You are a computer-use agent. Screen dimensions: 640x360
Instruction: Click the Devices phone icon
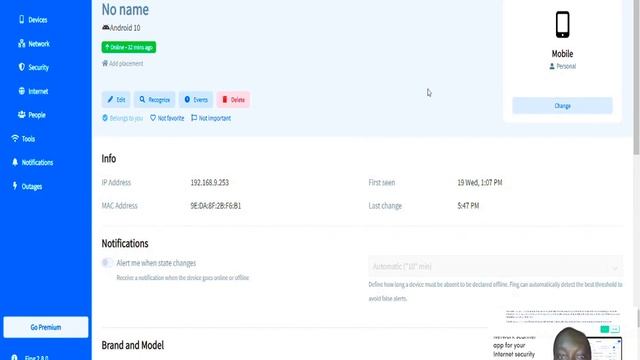click(22, 19)
